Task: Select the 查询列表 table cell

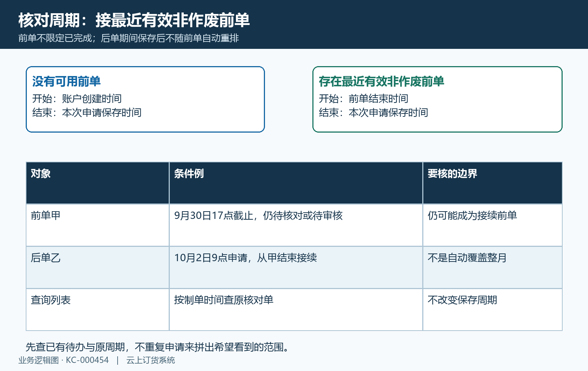Action: tap(97, 310)
